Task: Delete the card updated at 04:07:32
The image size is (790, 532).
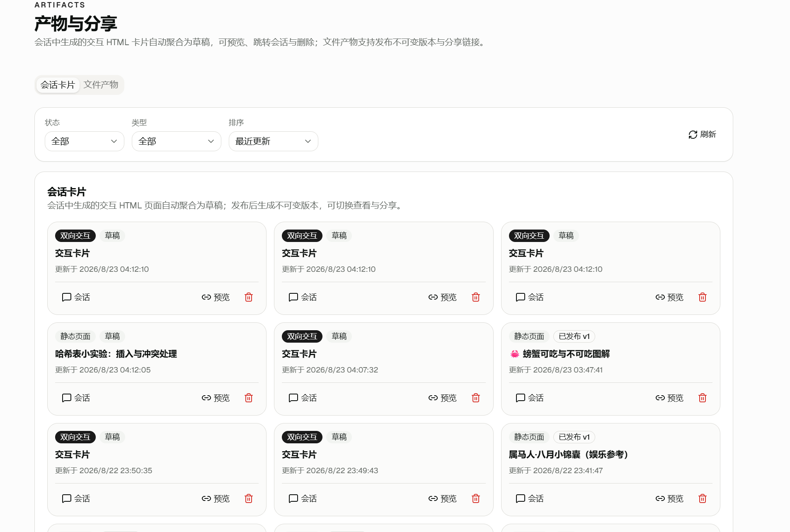Action: tap(476, 398)
